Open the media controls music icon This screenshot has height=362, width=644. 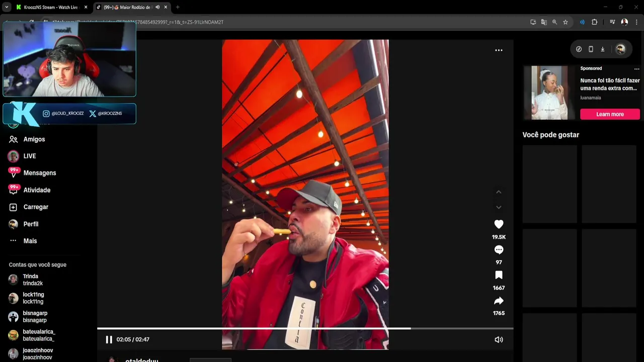612,22
